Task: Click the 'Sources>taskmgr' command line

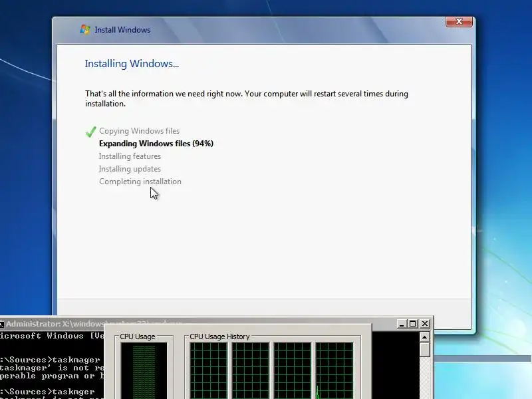Action: click(x=47, y=392)
